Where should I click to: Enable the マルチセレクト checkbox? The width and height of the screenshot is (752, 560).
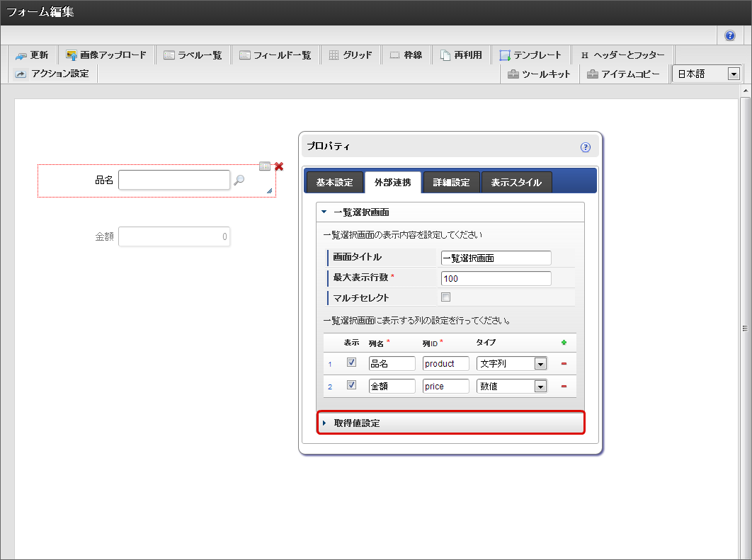(446, 297)
